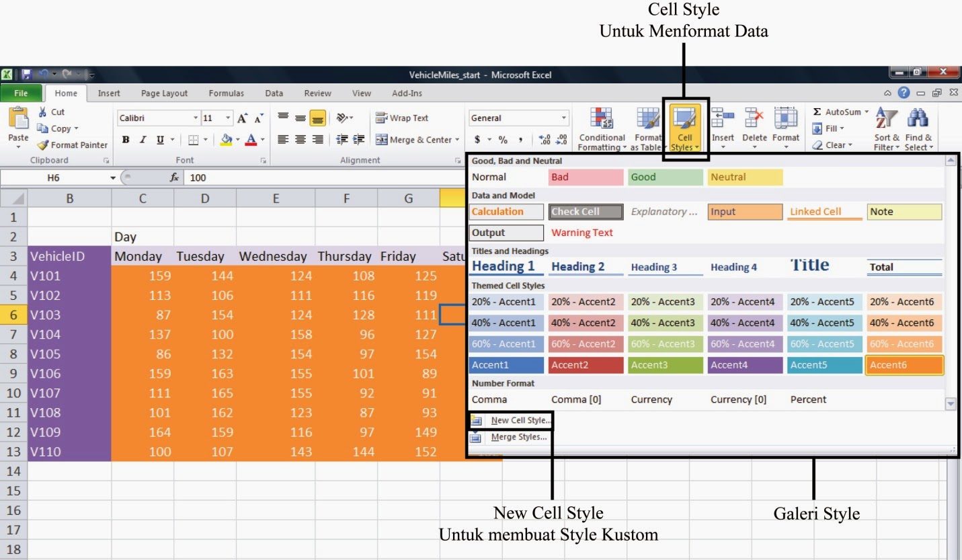Toggle bold formatting on selected cells
This screenshot has width=962, height=560.
[x=126, y=139]
